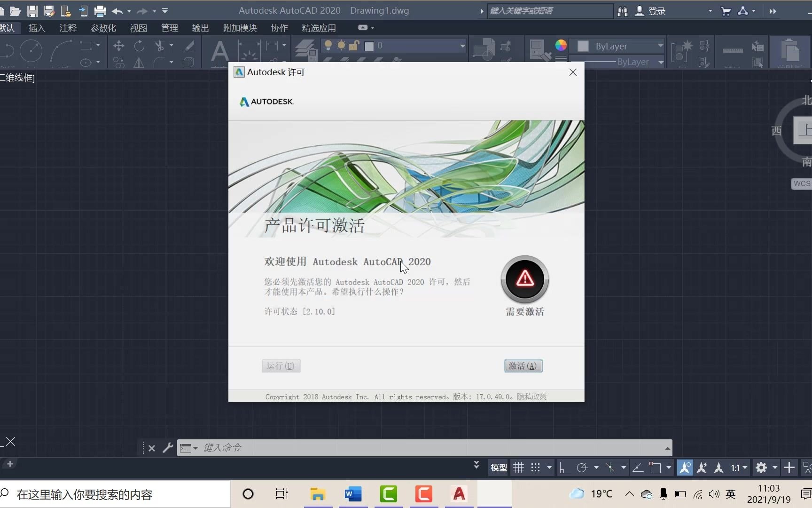Click the keyword search input field
This screenshot has width=812, height=508.
[x=550, y=11]
